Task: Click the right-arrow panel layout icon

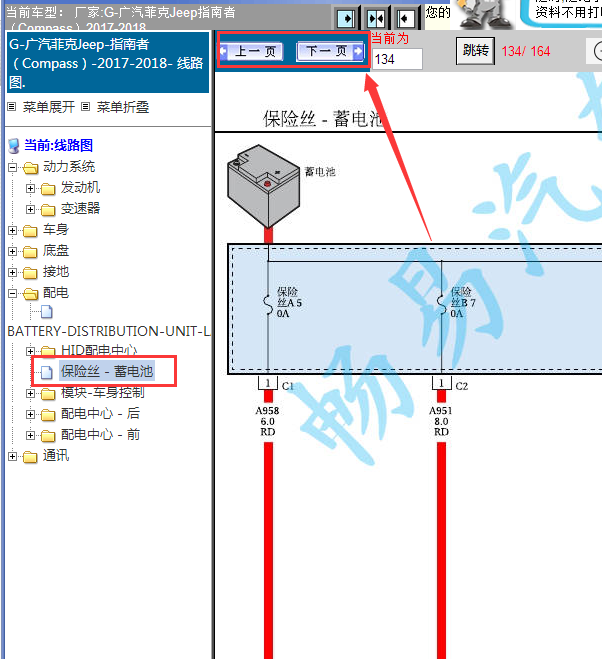Action: tap(346, 18)
